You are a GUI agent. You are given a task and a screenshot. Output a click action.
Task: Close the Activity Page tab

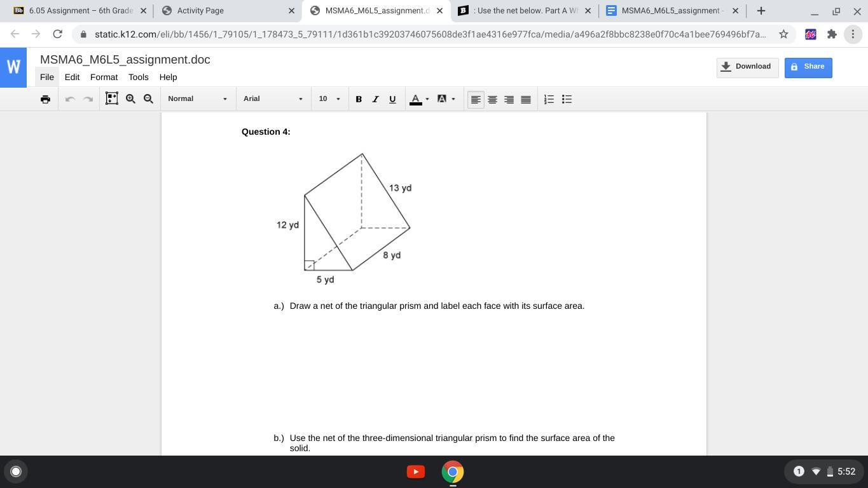291,11
